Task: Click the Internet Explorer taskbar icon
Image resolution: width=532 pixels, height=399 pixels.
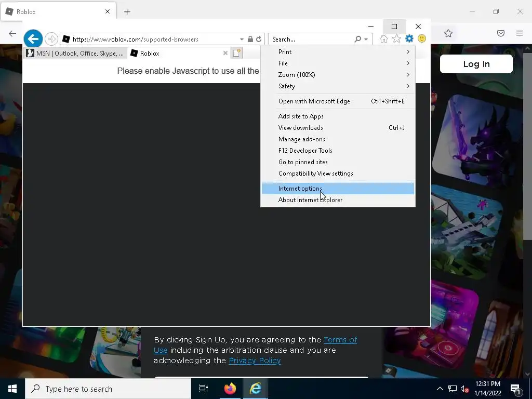Action: coord(256,389)
